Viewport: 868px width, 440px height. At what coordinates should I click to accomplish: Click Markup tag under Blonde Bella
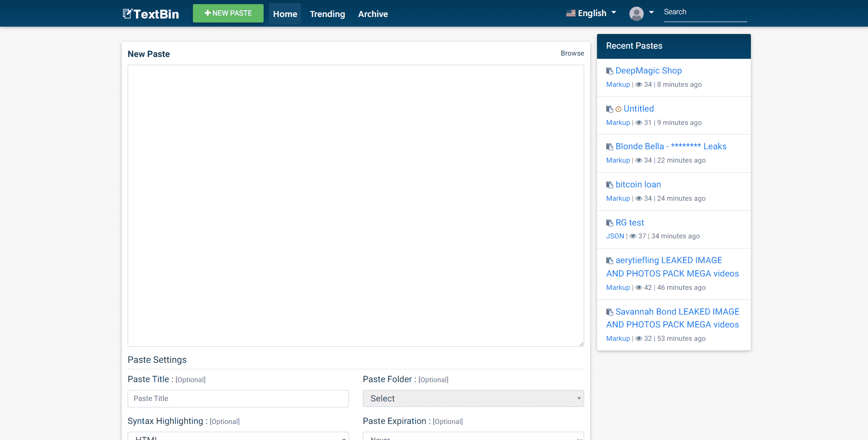tap(618, 160)
